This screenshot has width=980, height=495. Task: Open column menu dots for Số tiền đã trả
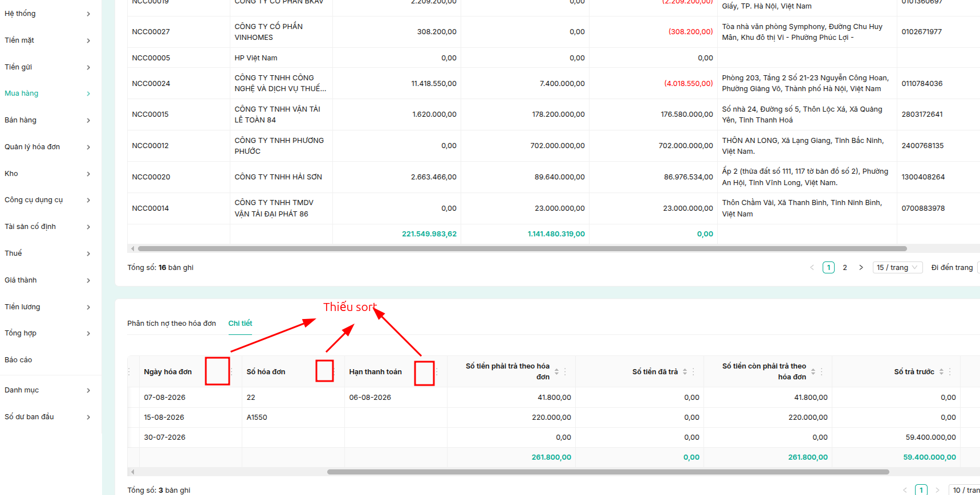tap(693, 372)
